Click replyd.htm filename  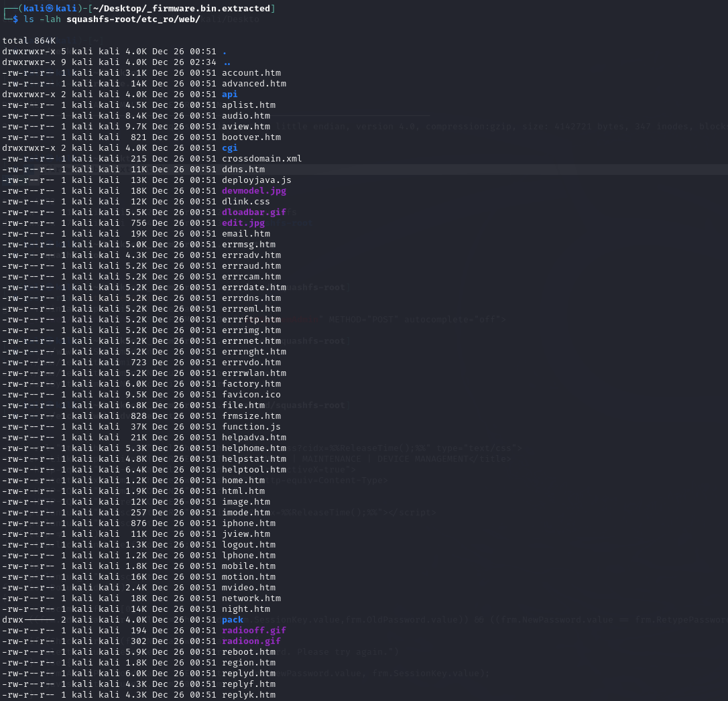point(249,673)
